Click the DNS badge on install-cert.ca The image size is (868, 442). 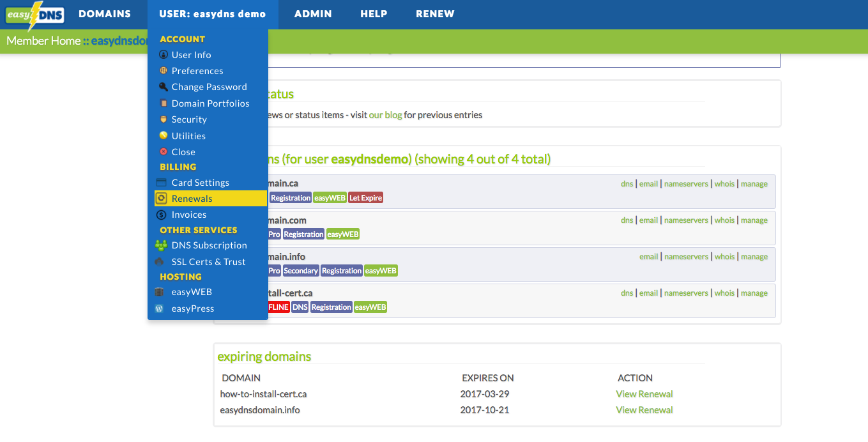tap(300, 307)
